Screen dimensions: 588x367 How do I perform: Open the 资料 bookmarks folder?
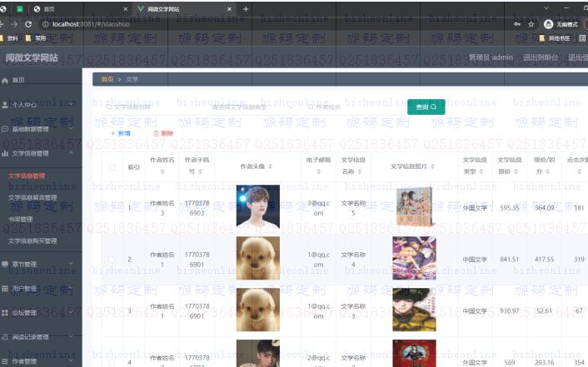pos(9,38)
